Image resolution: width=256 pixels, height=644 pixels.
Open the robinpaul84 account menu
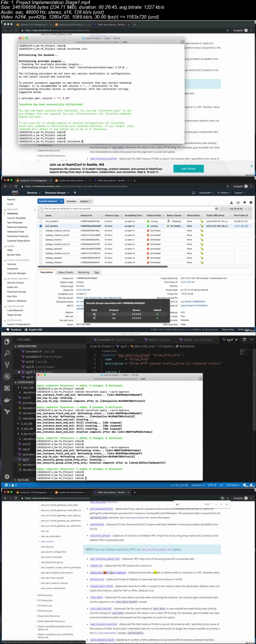point(206,193)
